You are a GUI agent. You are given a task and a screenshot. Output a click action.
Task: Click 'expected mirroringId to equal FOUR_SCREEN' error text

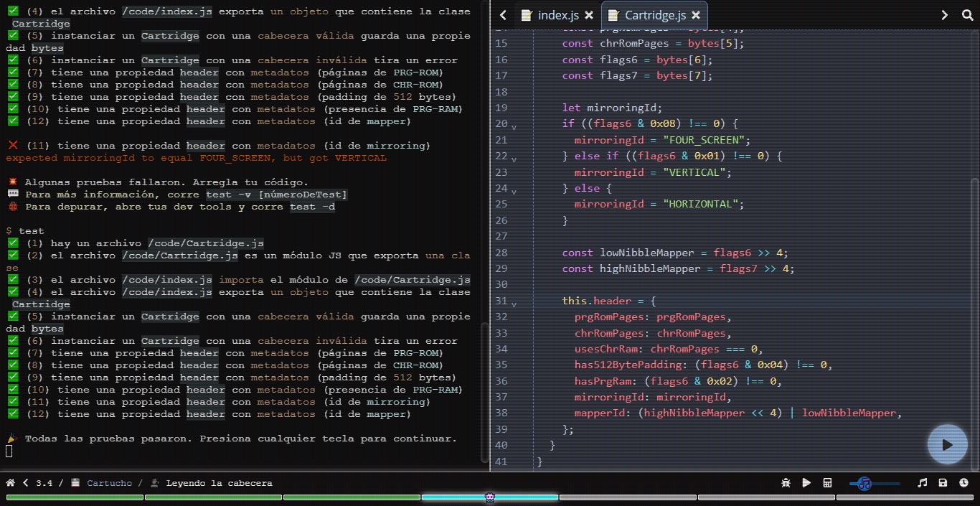[x=196, y=158]
